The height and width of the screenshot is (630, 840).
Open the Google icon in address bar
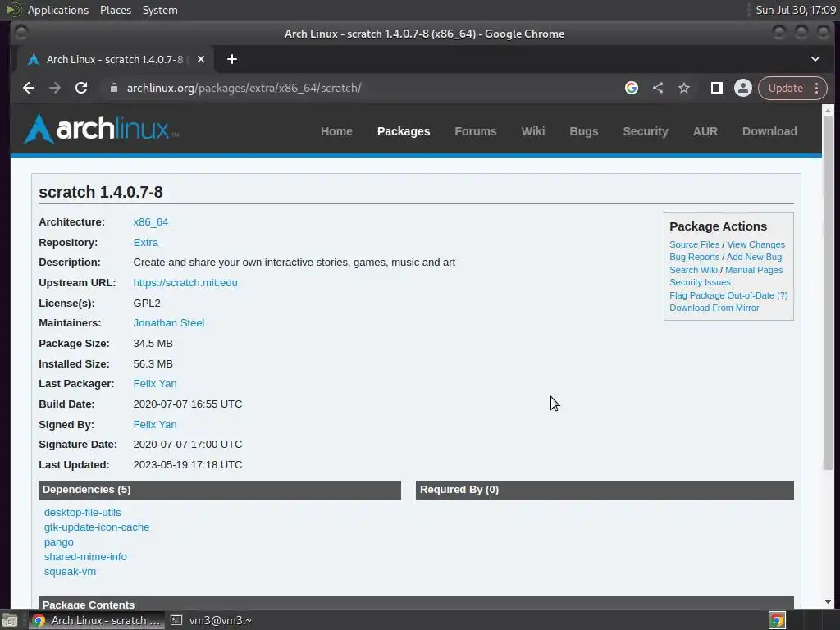click(632, 88)
